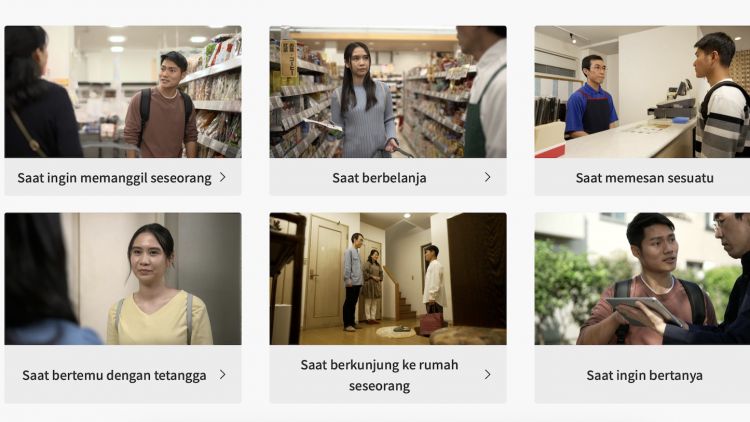Select the 'Saat berbelanja' label
This screenshot has height=422, width=750.
(x=379, y=178)
